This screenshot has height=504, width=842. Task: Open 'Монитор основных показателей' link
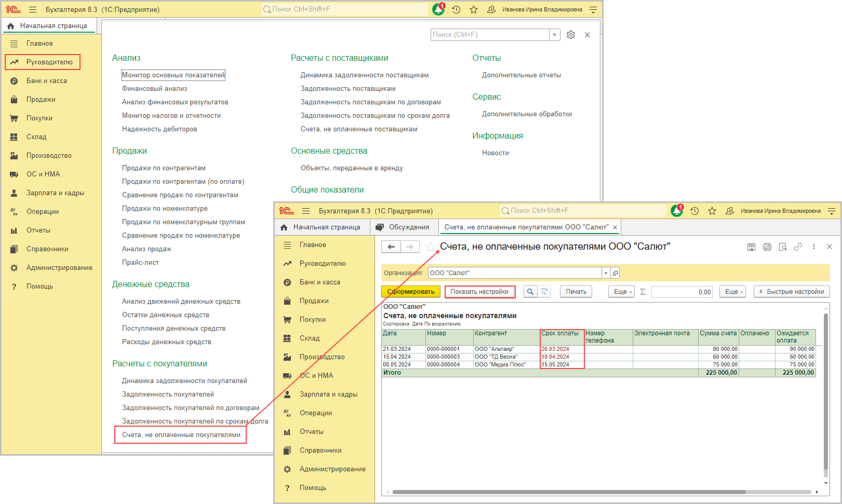(173, 75)
